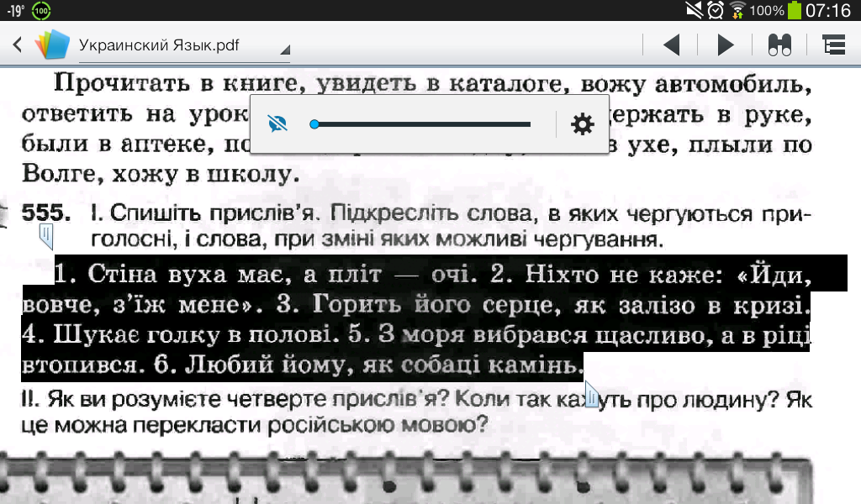
Task: Tap the -19° temperature notification
Action: 15,10
